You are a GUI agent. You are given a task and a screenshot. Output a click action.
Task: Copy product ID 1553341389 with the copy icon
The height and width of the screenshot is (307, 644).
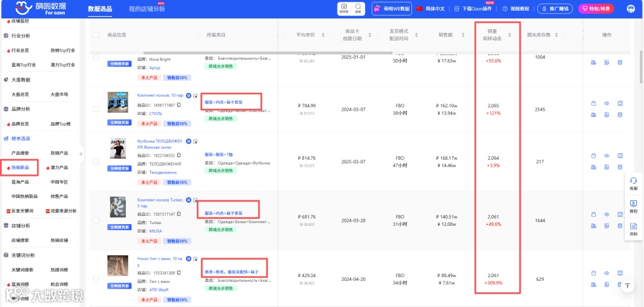coord(179,273)
